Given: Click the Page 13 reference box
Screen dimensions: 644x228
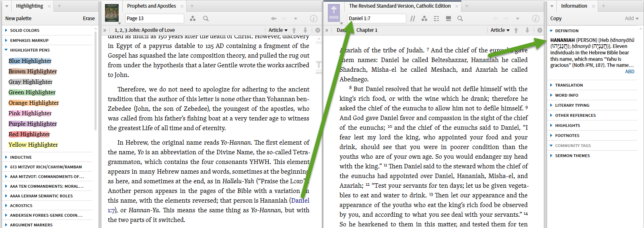Looking at the screenshot, I should (154, 19).
